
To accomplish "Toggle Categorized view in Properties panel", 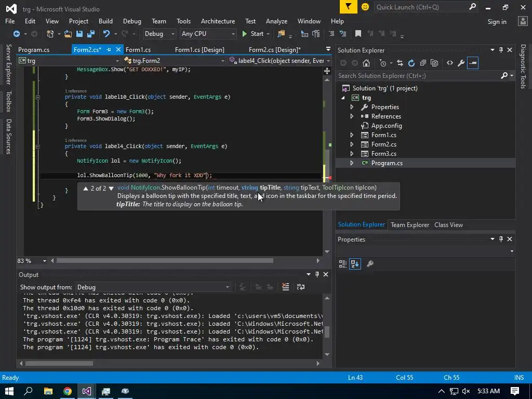I will click(x=343, y=263).
